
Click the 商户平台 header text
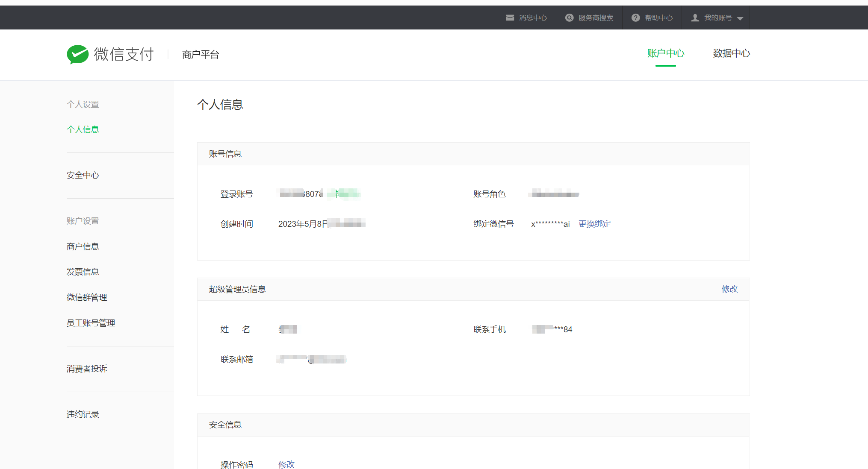tap(201, 55)
